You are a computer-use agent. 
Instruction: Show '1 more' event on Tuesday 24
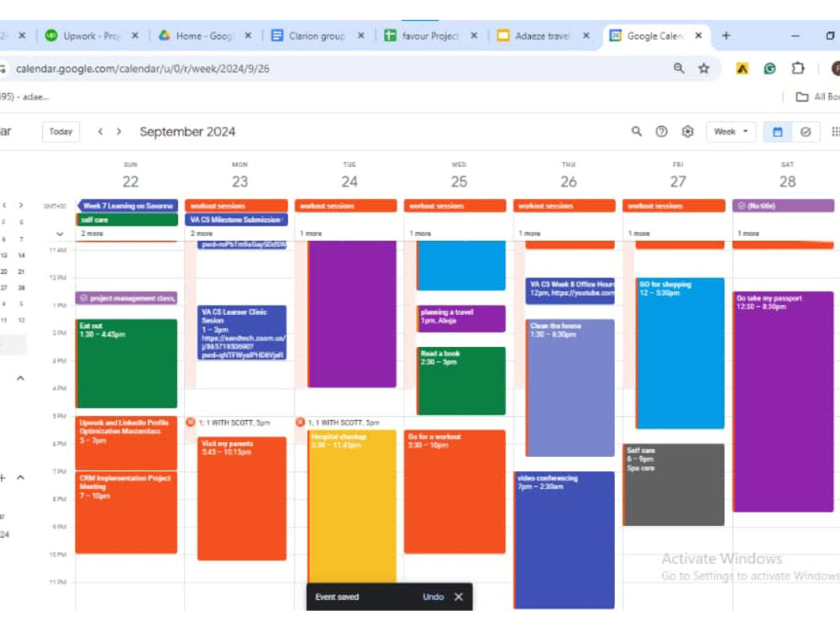pyautogui.click(x=311, y=234)
